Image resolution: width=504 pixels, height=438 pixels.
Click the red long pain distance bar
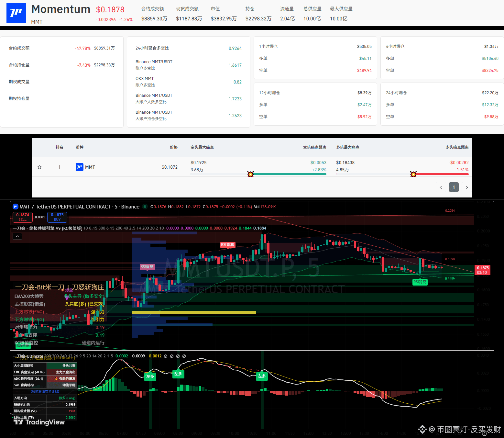coord(442,174)
